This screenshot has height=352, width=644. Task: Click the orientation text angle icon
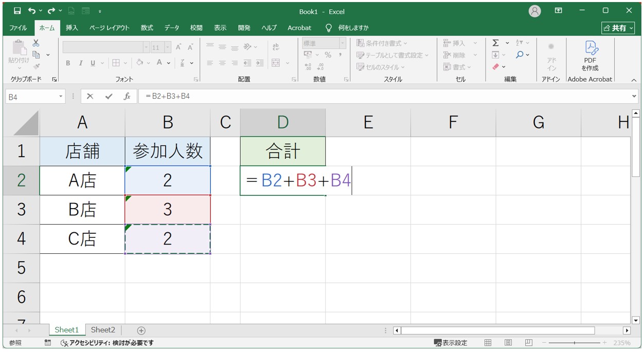[247, 47]
